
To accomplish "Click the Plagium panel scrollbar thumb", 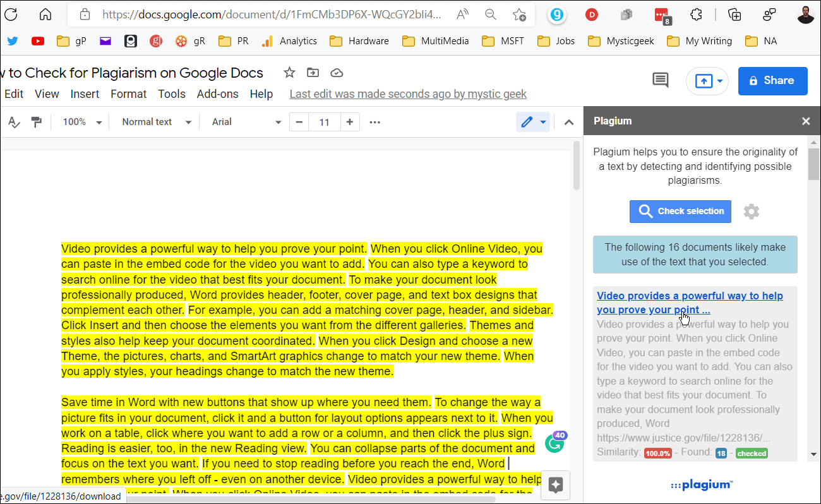I will (814, 163).
